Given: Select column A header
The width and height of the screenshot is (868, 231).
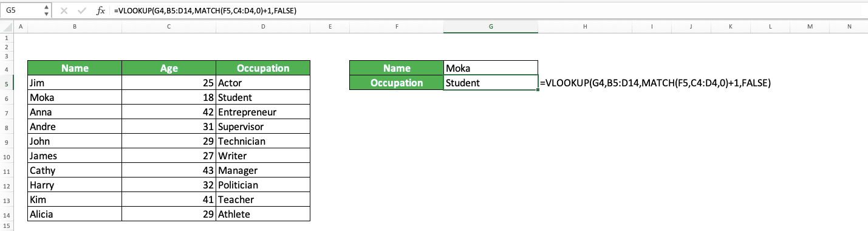Looking at the screenshot, I should [x=20, y=27].
